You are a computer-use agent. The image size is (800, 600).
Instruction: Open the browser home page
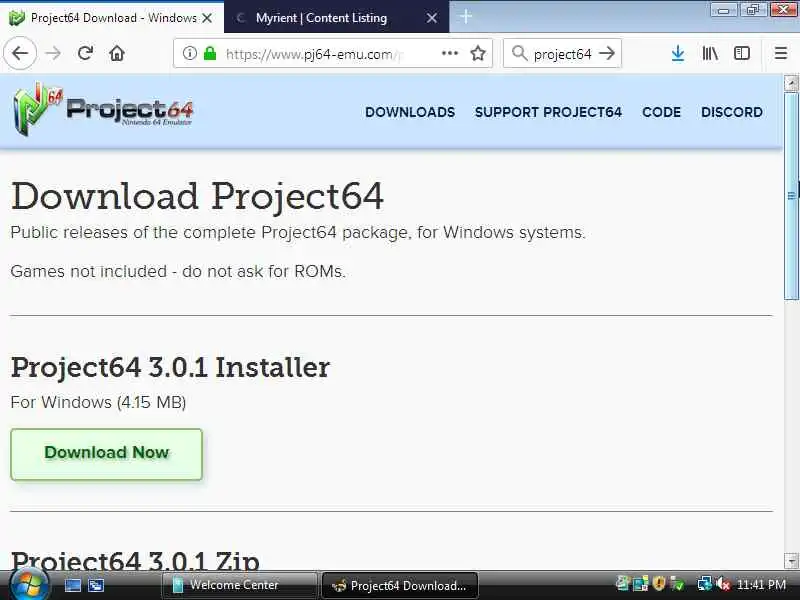[x=117, y=53]
